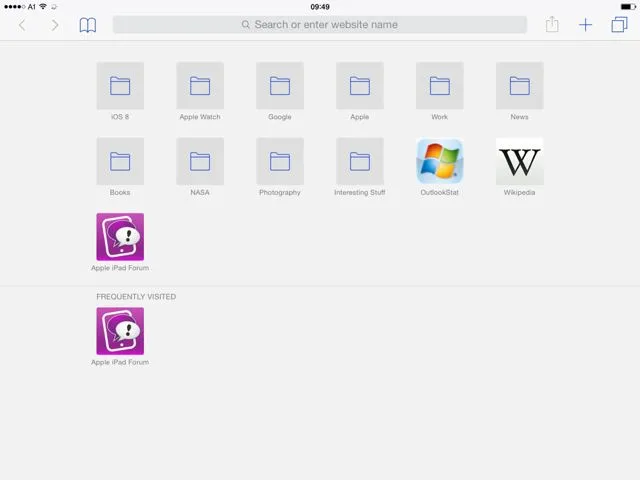Click the FREQUENTLY VISITED heading
Screen dimensions: 640x480
[x=136, y=297]
